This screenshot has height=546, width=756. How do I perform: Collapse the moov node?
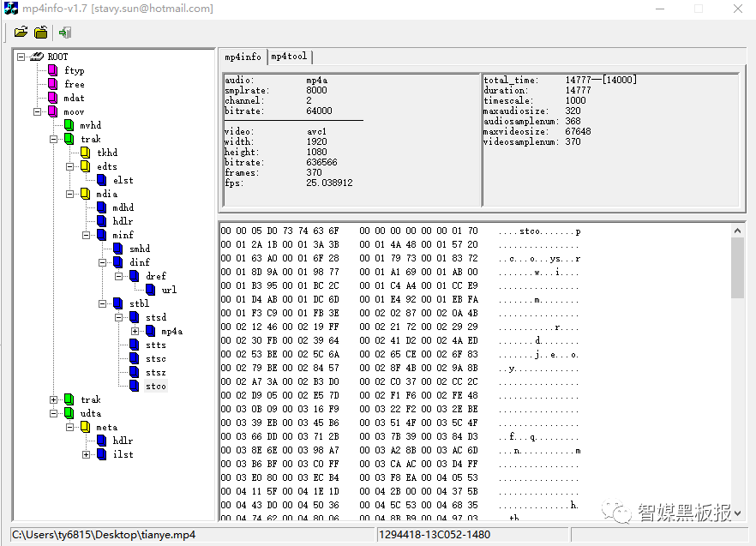[38, 111]
